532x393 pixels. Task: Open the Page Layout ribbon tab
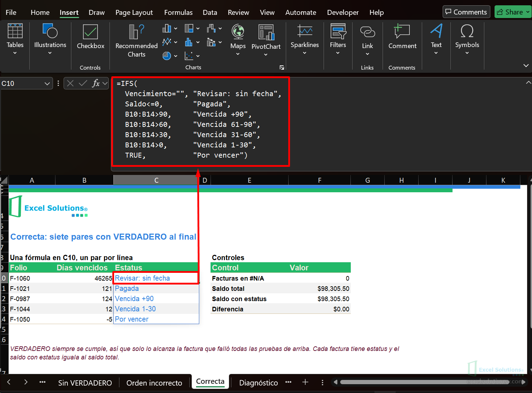point(134,12)
